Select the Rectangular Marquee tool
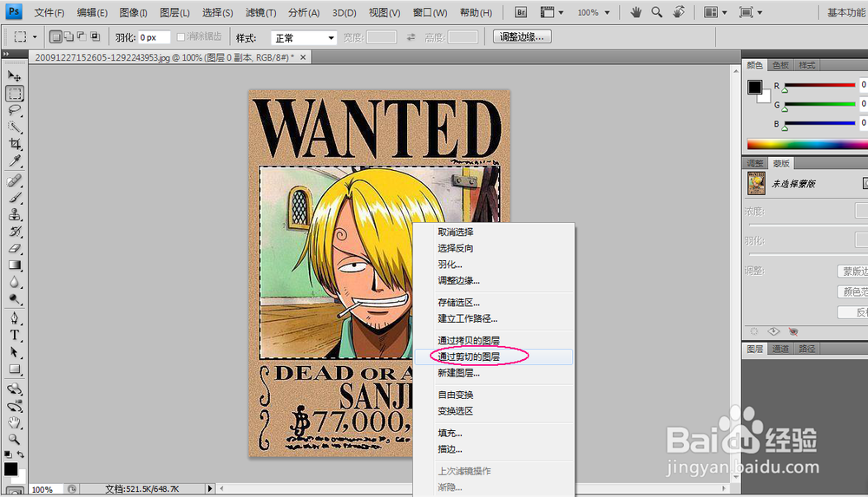The width and height of the screenshot is (868, 497). pyautogui.click(x=15, y=94)
